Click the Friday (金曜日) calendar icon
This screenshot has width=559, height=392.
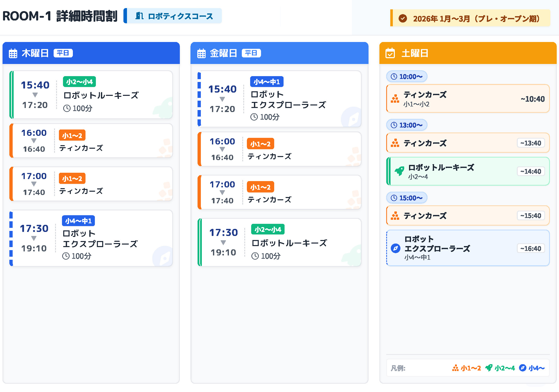click(201, 54)
